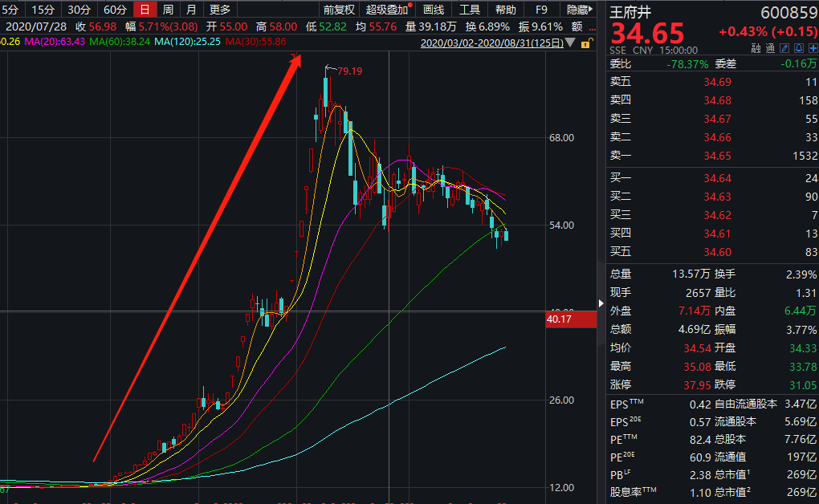Click the 买二 price 34.63
Viewport: 819px width, 504px height.
pyautogui.click(x=717, y=197)
